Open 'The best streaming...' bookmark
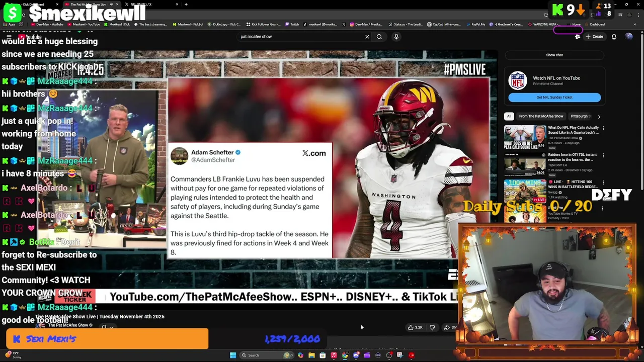Screen dimensions: 644x362 (x=150, y=24)
